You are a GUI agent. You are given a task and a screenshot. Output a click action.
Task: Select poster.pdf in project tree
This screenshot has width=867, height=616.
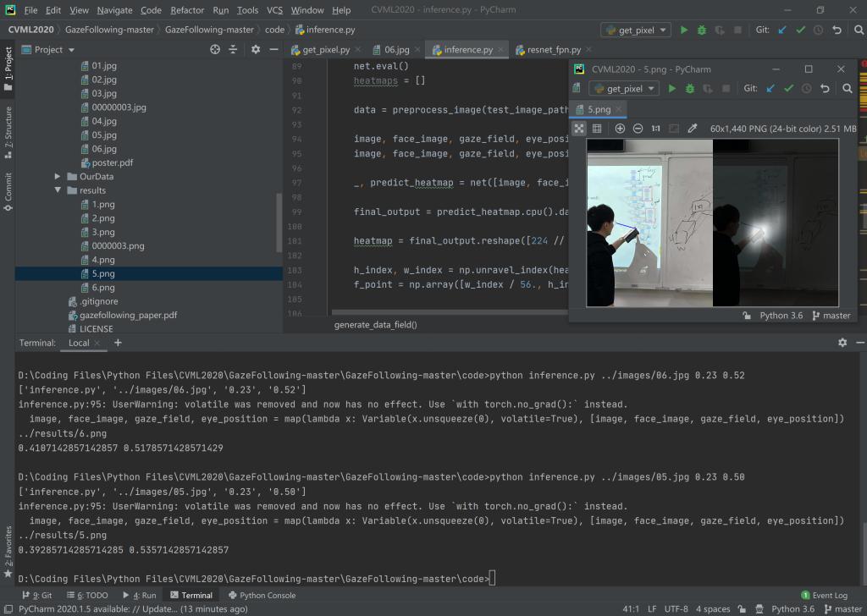(x=113, y=162)
